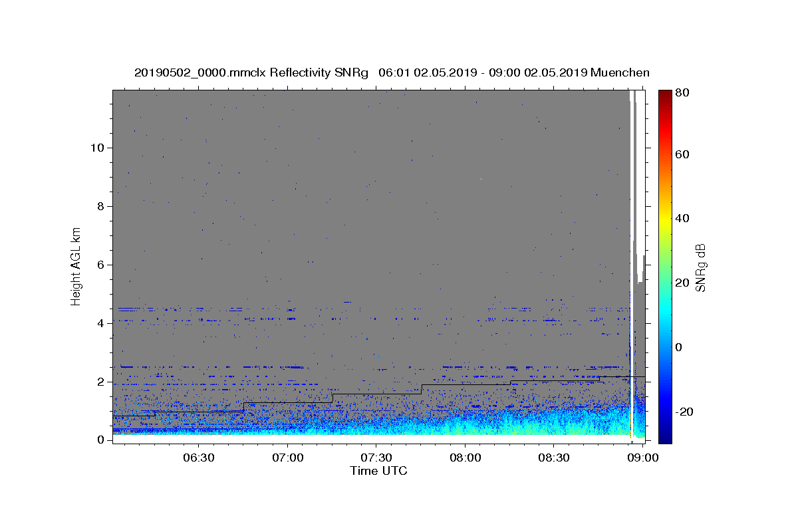Screen dimensions: 798x532
Task: Click the white data gap near 09:00
Action: pos(632,266)
